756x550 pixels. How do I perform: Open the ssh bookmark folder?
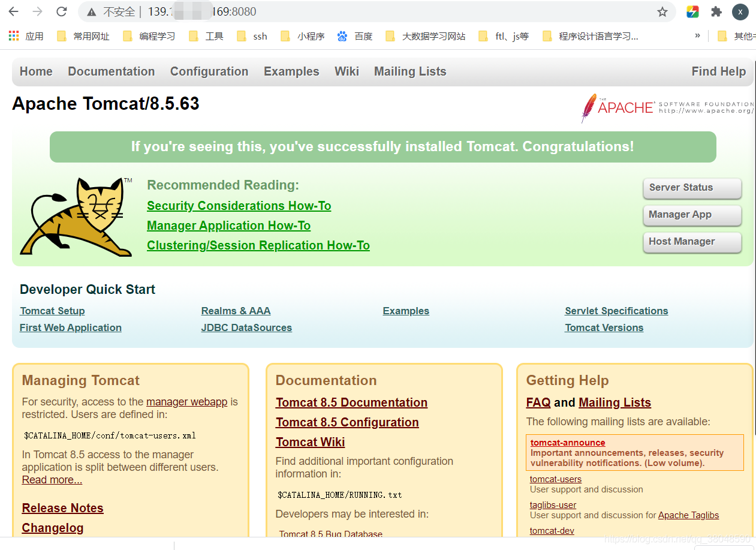pyautogui.click(x=252, y=36)
